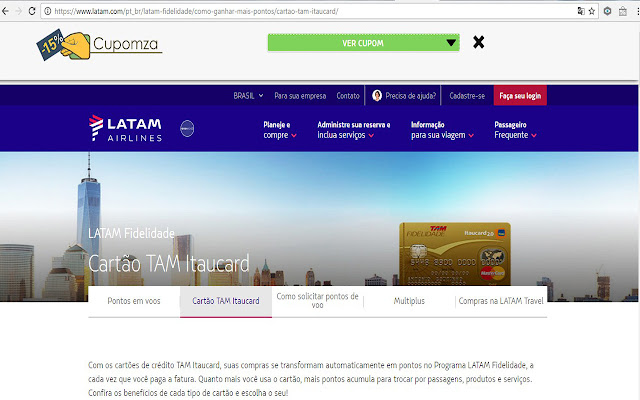640x400 pixels.
Task: Open the Para sua empresa link
Action: pyautogui.click(x=300, y=96)
